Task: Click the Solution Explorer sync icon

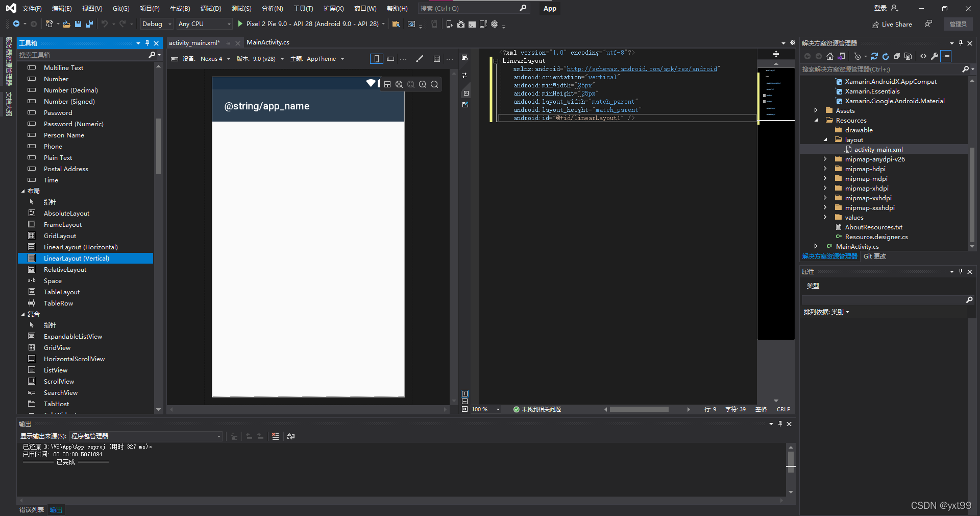Action: [x=874, y=56]
